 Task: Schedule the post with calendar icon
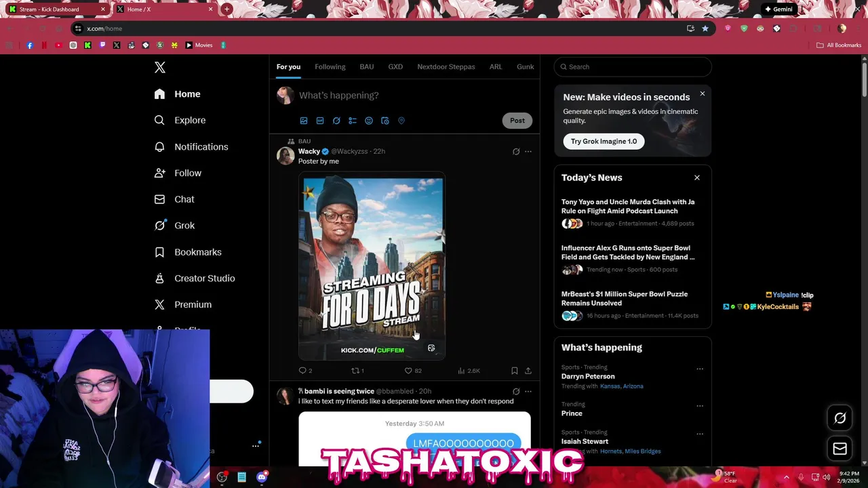click(x=385, y=121)
